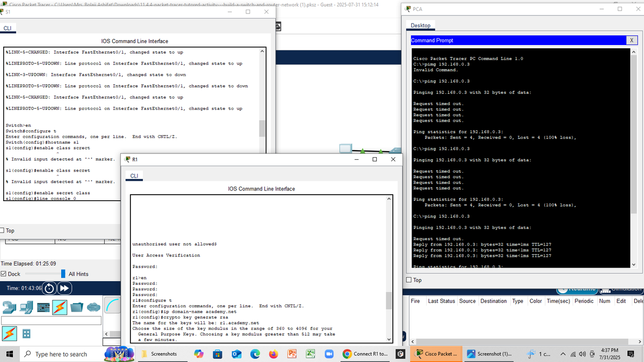The height and width of the screenshot is (362, 644).
Task: Open Zoom from taskbar
Action: click(x=330, y=354)
